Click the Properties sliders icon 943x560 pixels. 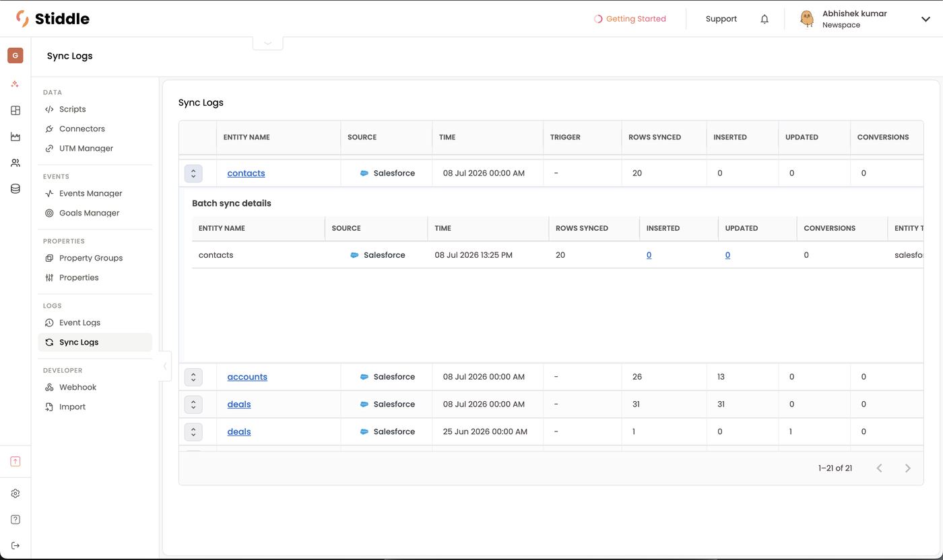49,277
